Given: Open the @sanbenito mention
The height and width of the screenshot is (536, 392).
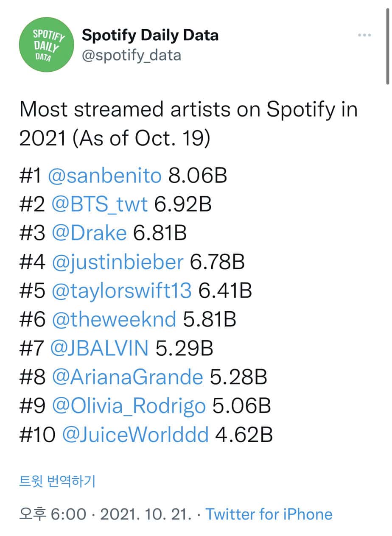Looking at the screenshot, I should (105, 176).
